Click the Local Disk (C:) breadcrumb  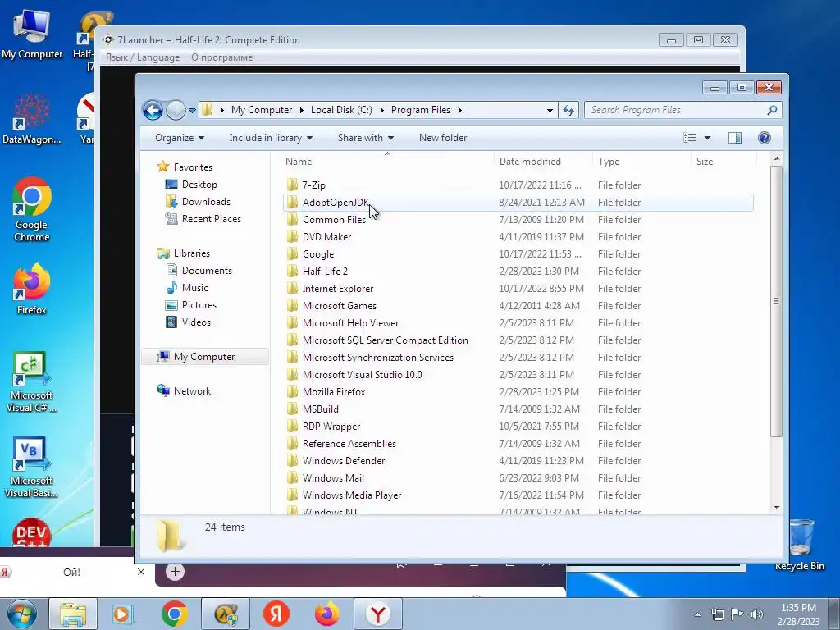341,110
